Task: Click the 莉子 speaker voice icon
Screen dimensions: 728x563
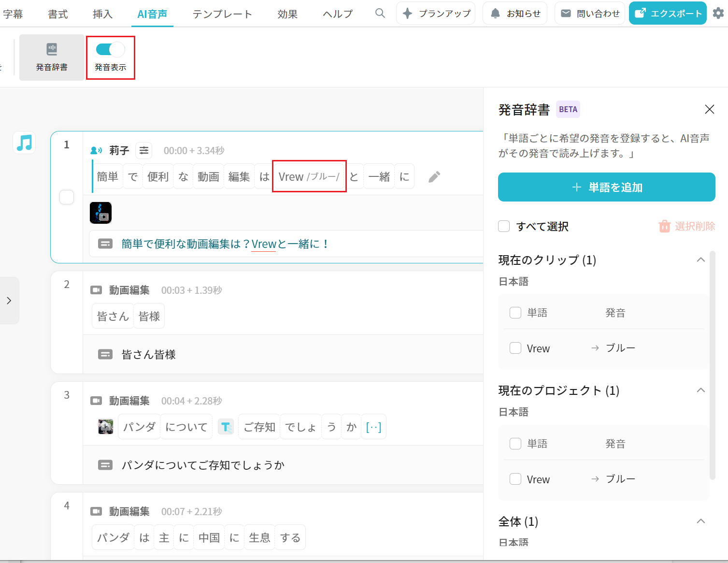Action: coord(97,151)
